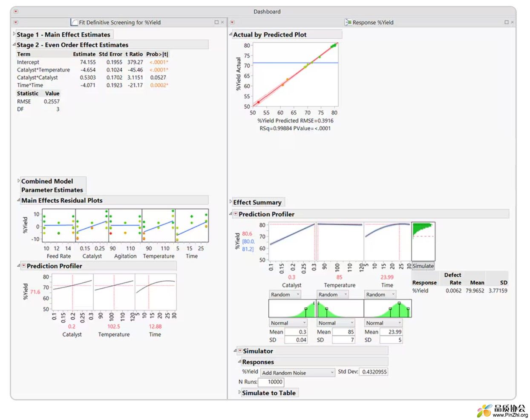530x420 pixels.
Task: Click the Catalyst Mean field showing 0.3
Action: (296, 332)
